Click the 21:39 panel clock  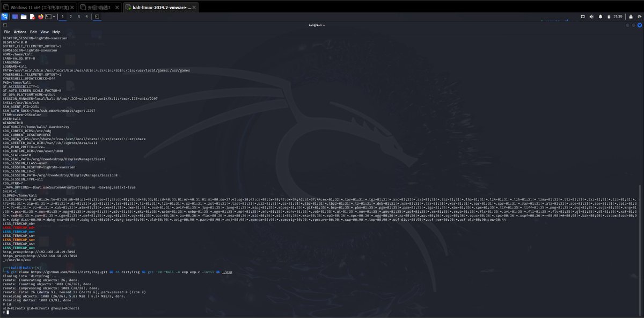point(618,17)
